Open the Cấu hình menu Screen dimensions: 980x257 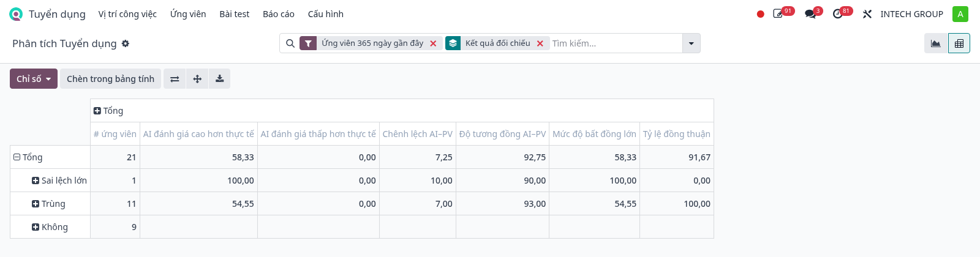pos(326,14)
